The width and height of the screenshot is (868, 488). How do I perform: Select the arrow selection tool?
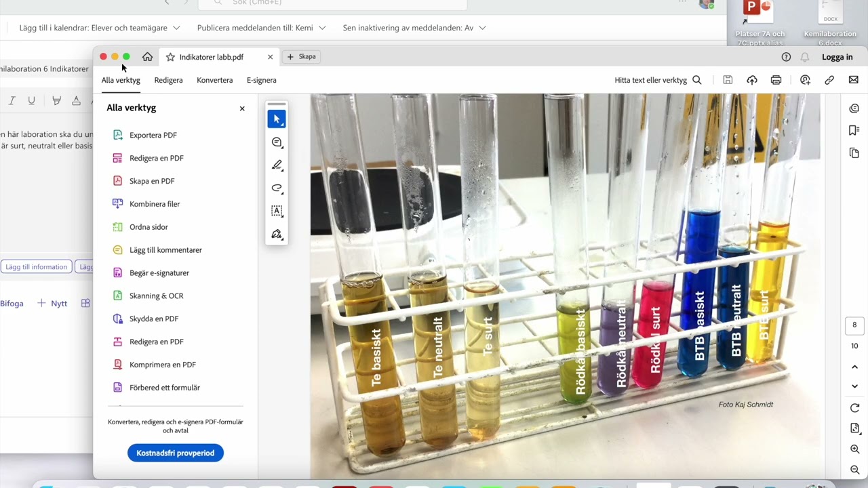(277, 119)
